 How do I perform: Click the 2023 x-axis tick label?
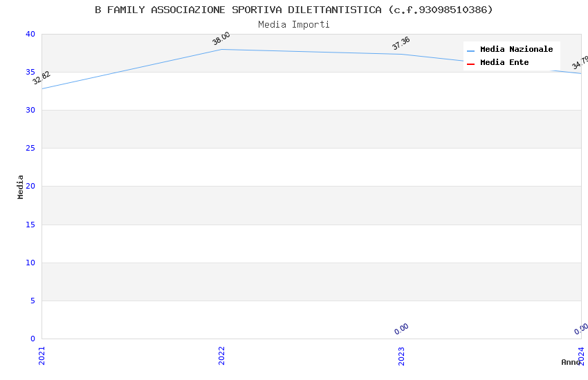[x=401, y=355]
